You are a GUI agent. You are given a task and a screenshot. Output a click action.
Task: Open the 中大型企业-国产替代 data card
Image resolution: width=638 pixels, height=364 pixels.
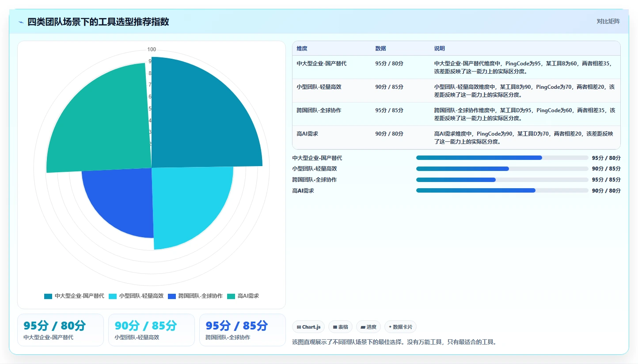[x=61, y=330]
